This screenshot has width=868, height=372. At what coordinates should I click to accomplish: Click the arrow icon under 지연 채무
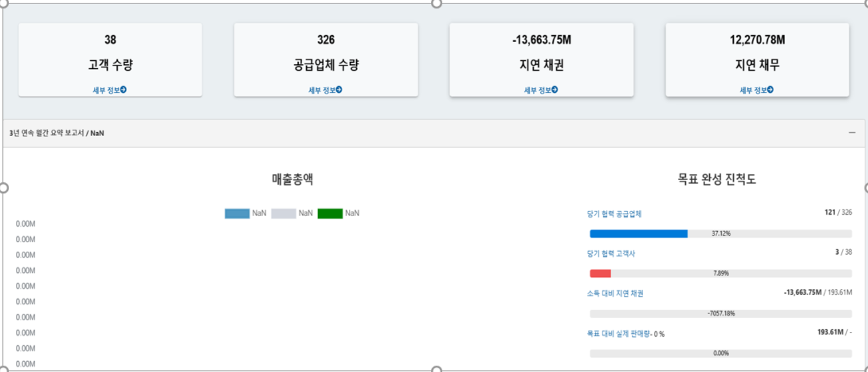(771, 90)
